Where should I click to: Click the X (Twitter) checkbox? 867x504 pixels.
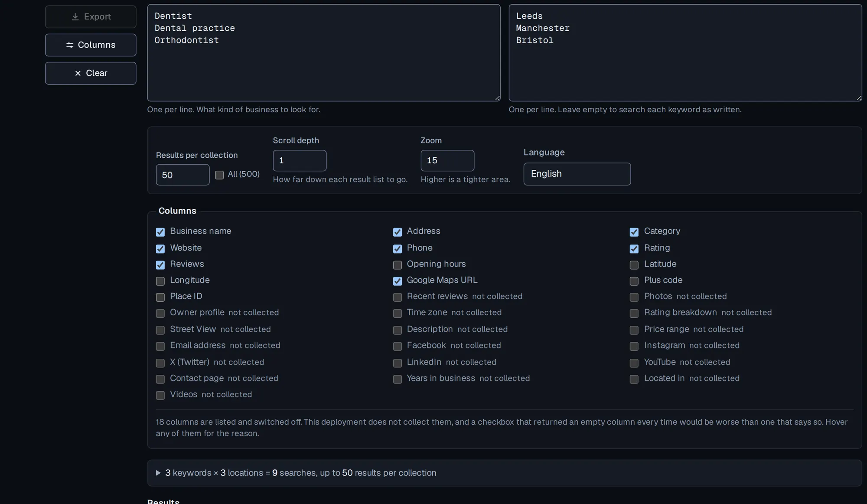[x=160, y=363]
